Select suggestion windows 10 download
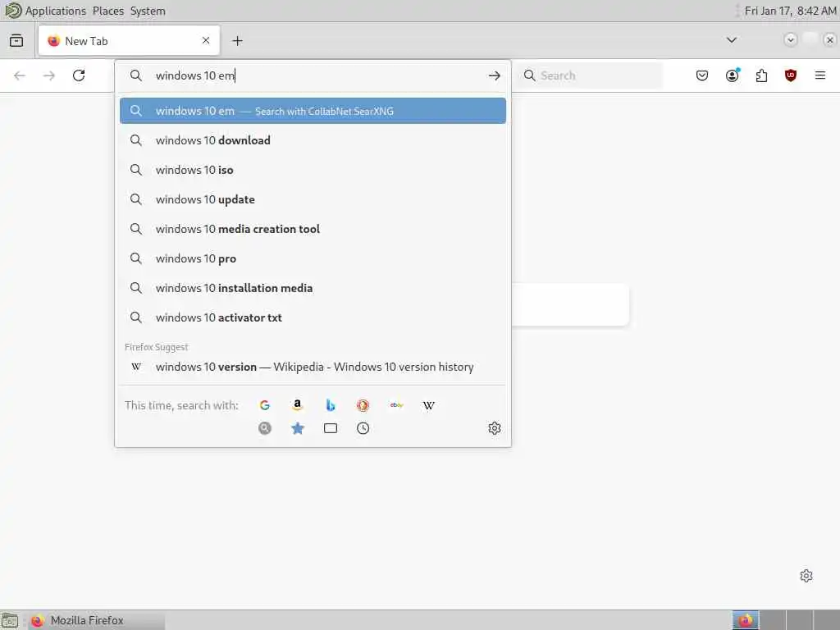The image size is (840, 630). (x=313, y=140)
